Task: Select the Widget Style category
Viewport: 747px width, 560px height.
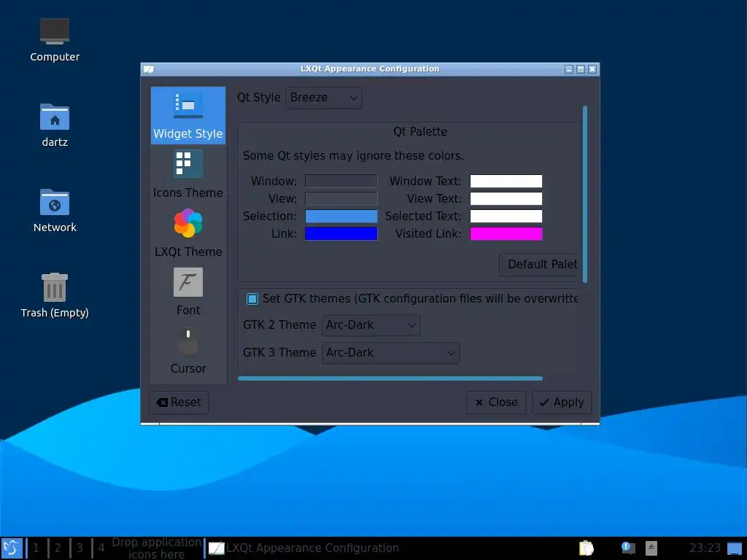Action: point(187,115)
